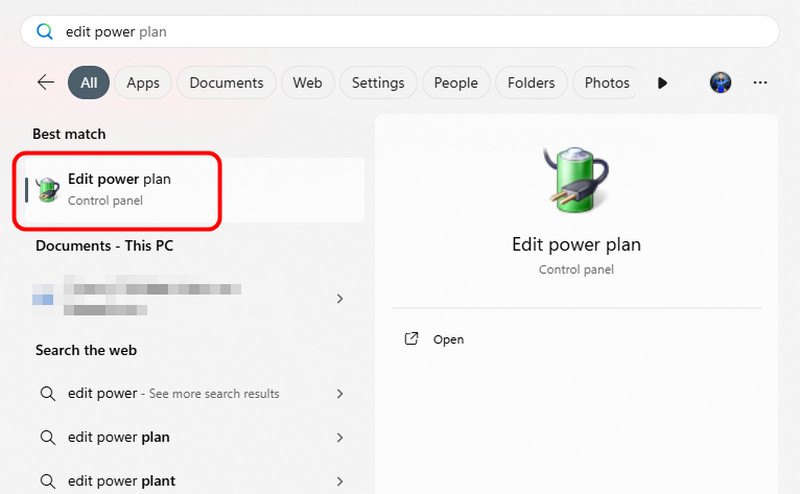Switch to the Settings filter tab
The image size is (800, 494).
[x=378, y=83]
